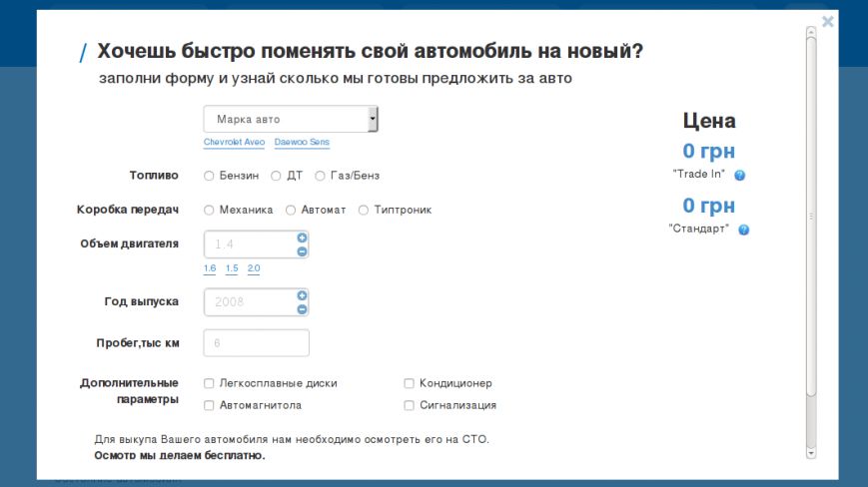The image size is (868, 487).
Task: Click the Топливо label
Action: (x=154, y=176)
